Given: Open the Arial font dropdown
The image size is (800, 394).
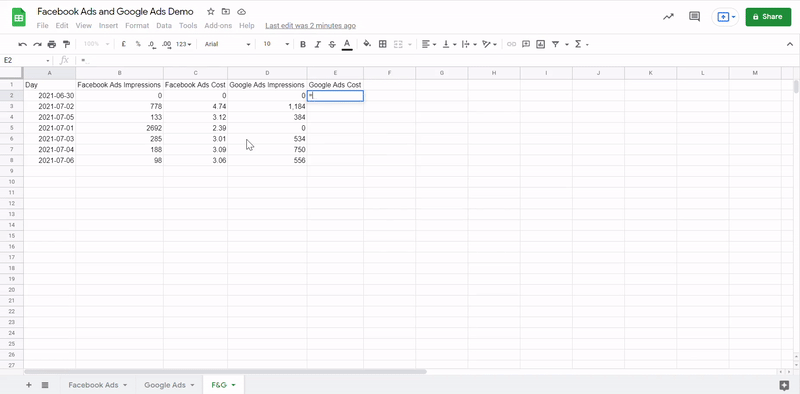Looking at the screenshot, I should point(228,44).
